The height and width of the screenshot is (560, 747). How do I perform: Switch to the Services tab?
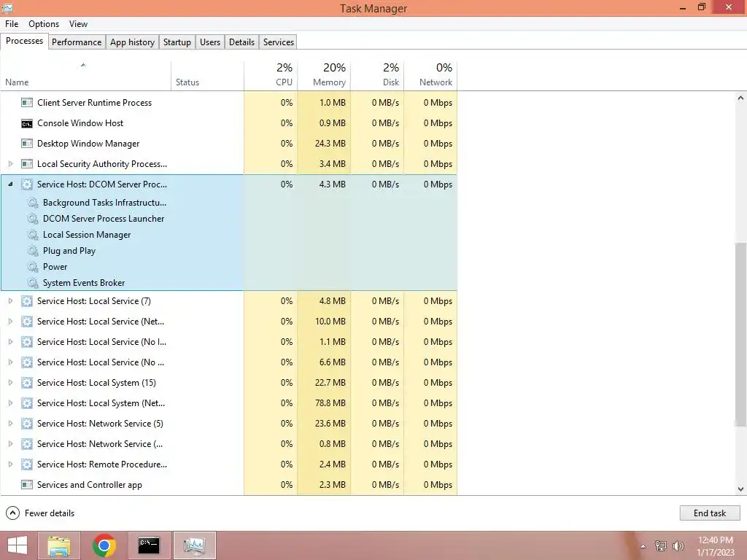point(279,42)
